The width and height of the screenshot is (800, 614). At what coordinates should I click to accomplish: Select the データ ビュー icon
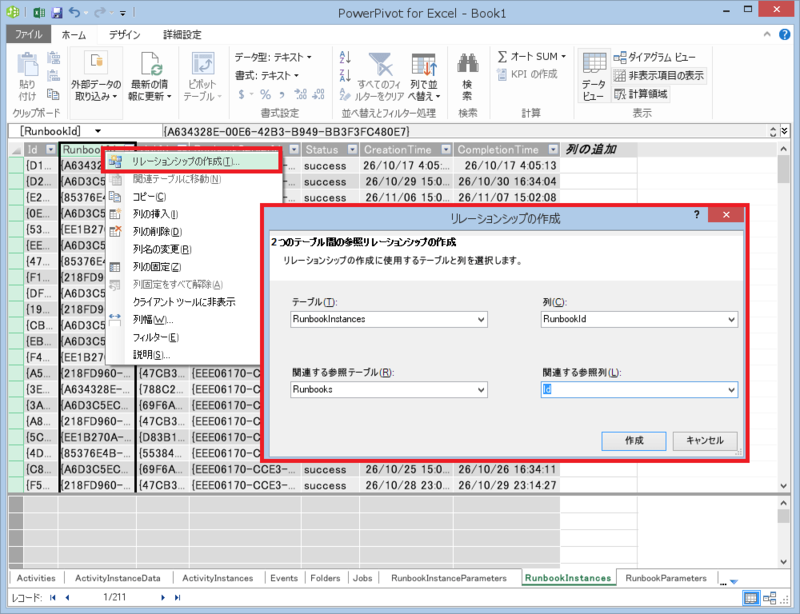[594, 72]
